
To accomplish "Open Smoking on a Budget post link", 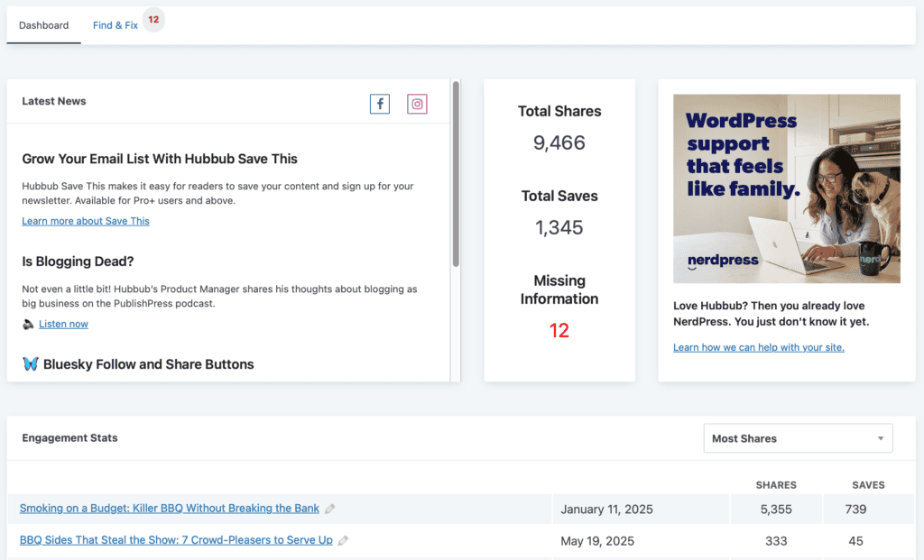I will coord(169,509).
